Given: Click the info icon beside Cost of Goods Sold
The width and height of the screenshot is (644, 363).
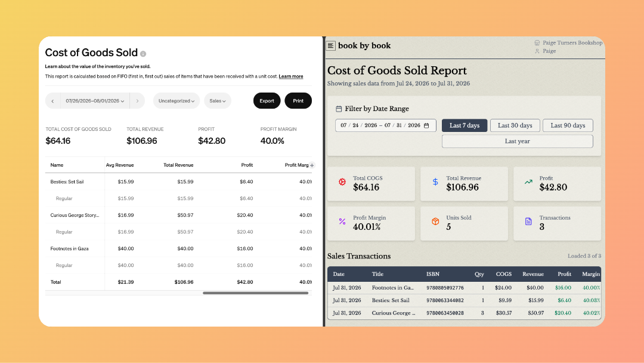Looking at the screenshot, I should [143, 54].
